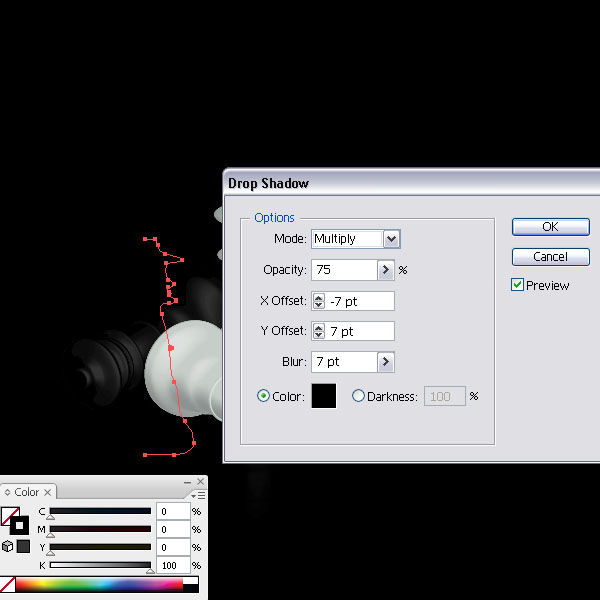Switch to the Color panel tab
Viewport: 600px width, 600px height.
(x=26, y=492)
